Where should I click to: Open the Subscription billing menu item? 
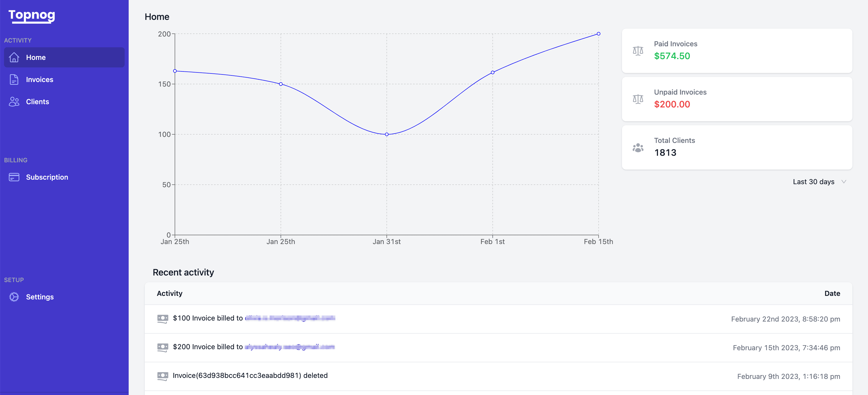[x=47, y=177]
